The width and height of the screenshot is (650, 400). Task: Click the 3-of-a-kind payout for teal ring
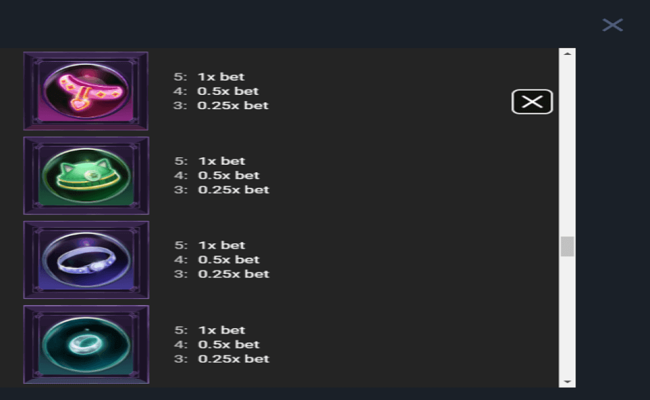(x=232, y=359)
